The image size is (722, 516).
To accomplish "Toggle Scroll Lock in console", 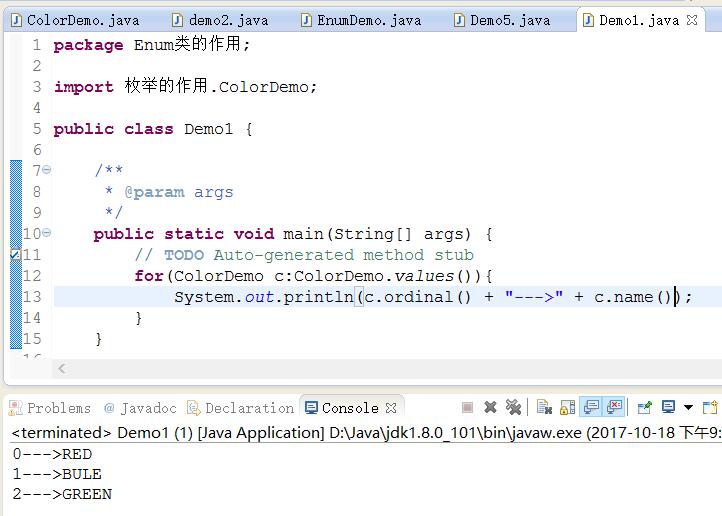I will coord(567,407).
